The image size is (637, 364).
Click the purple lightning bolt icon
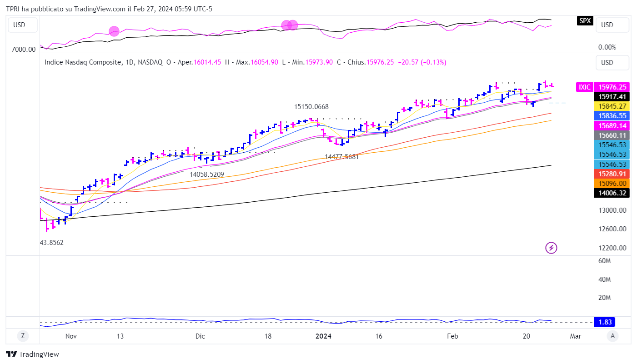(551, 248)
